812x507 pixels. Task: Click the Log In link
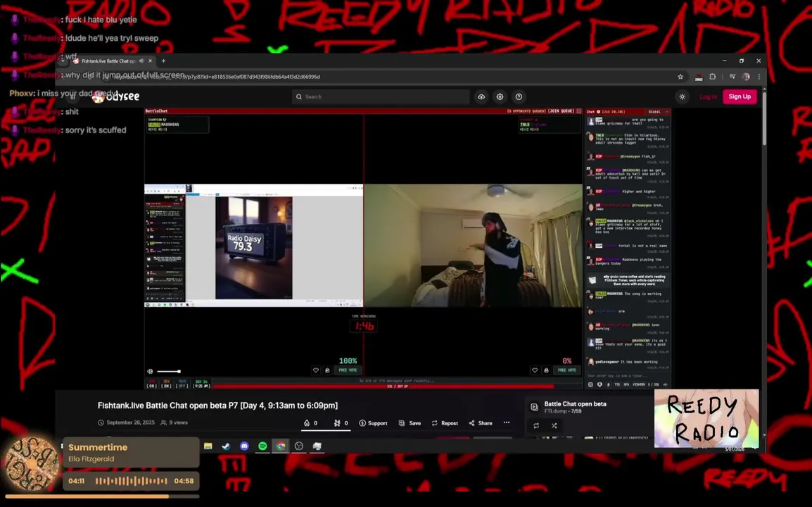pyautogui.click(x=708, y=97)
